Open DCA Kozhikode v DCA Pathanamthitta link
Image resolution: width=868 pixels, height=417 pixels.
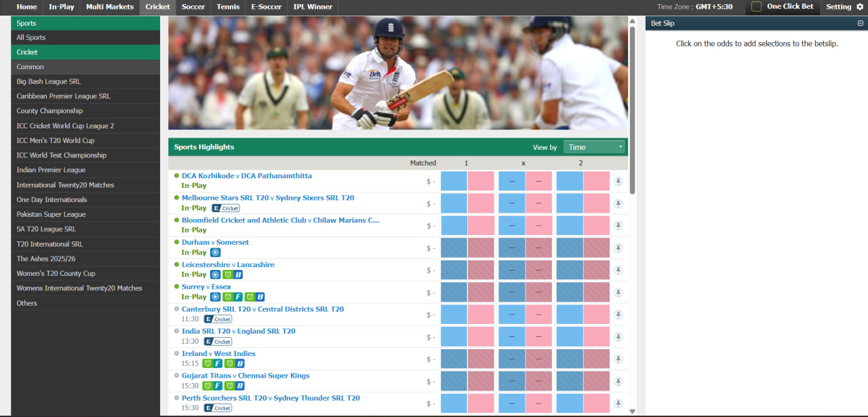(x=247, y=176)
